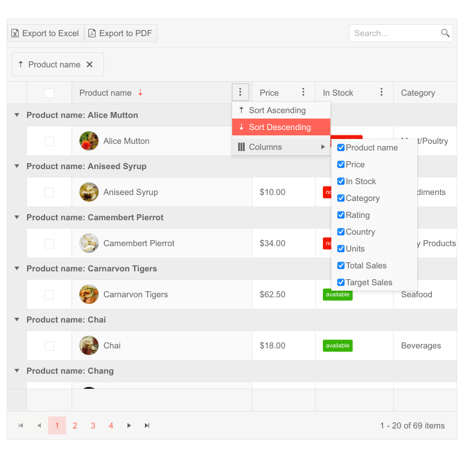Select the Chai row checkbox
This screenshot has height=476, width=463.
pos(49,346)
